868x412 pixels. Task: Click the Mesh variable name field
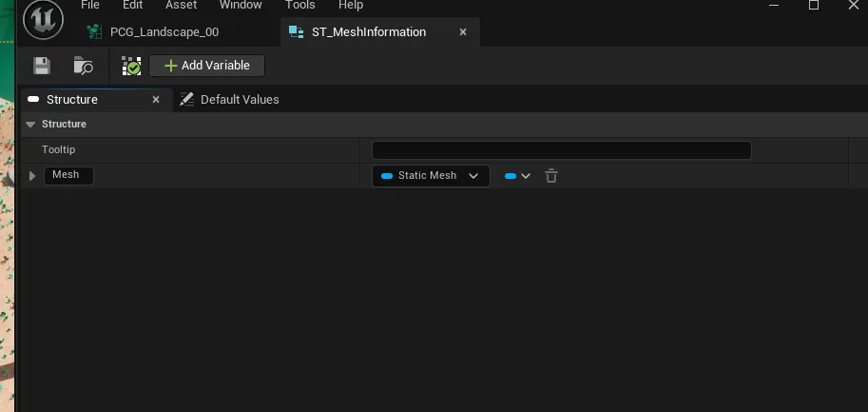coord(68,175)
